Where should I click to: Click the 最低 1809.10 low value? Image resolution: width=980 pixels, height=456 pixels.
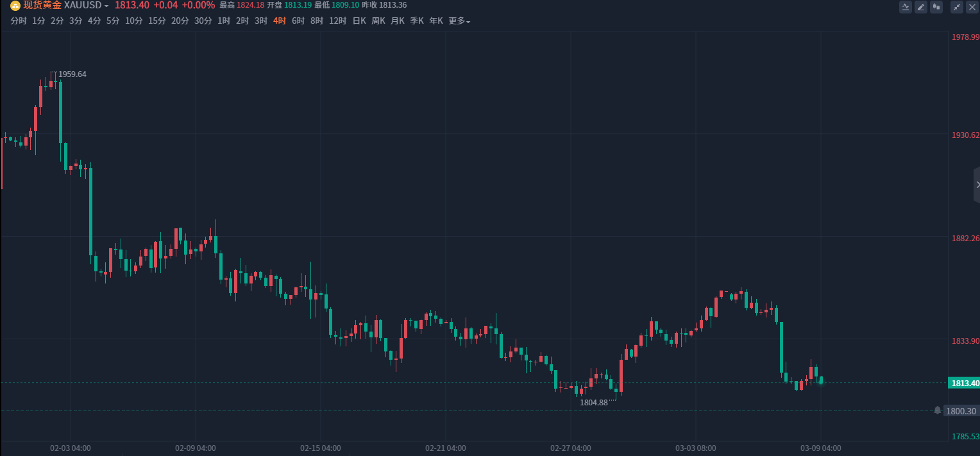[x=337, y=5]
